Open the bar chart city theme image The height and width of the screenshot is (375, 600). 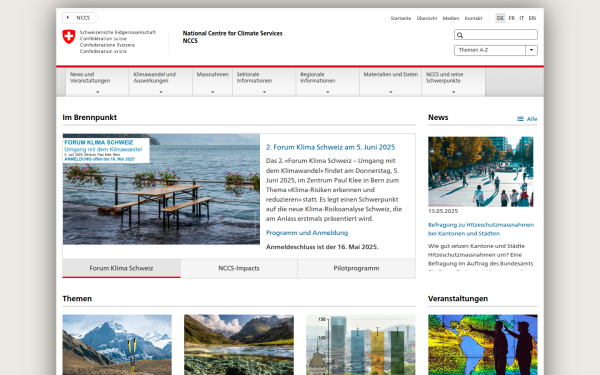pos(360,344)
